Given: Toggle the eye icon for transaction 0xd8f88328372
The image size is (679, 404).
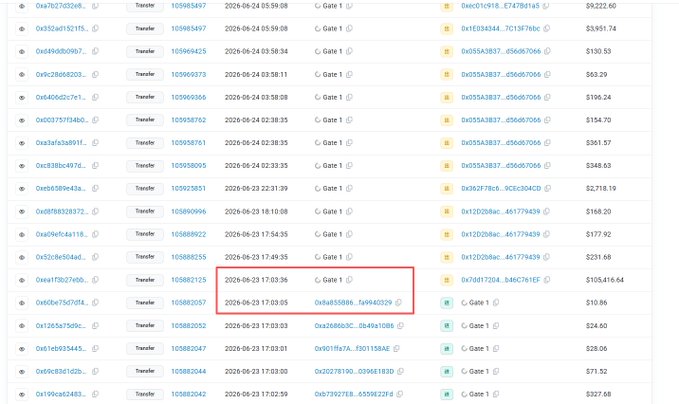Looking at the screenshot, I should (22, 212).
